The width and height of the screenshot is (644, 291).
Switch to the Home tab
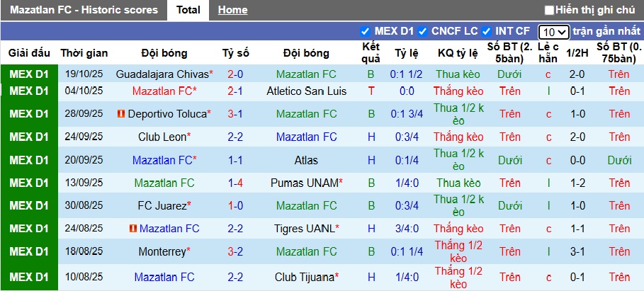232,10
